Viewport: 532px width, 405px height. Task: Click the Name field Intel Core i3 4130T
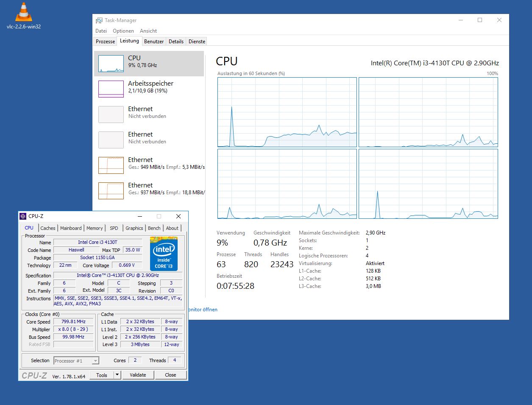(97, 242)
